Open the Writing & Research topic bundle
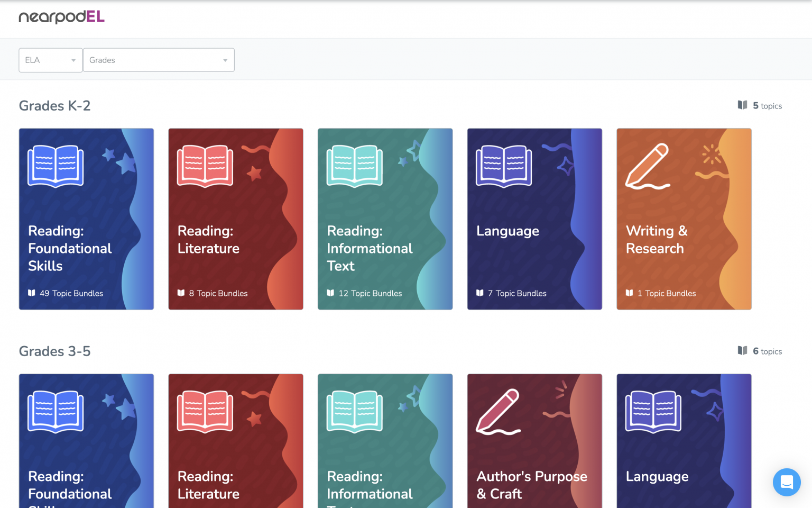The width and height of the screenshot is (812, 508). tap(684, 219)
